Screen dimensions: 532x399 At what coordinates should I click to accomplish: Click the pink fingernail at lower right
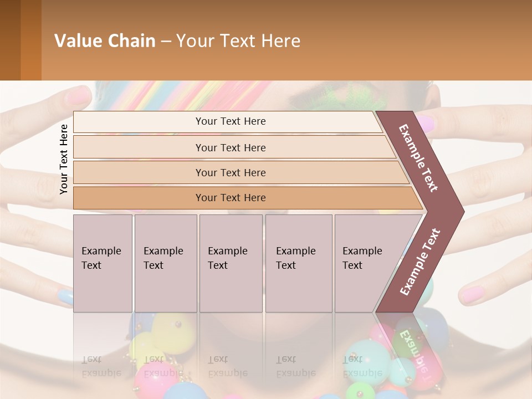pyautogui.click(x=472, y=294)
